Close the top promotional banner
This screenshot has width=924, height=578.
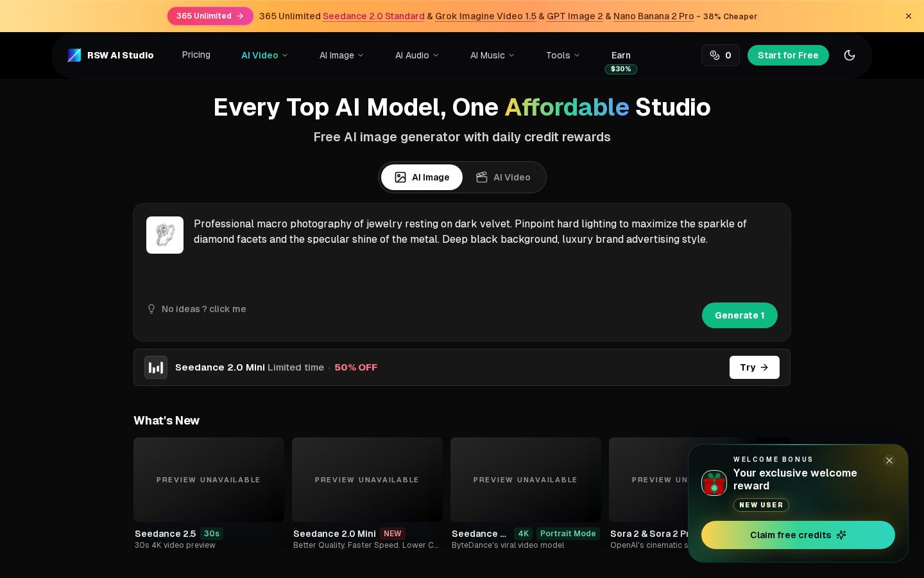[x=909, y=16]
